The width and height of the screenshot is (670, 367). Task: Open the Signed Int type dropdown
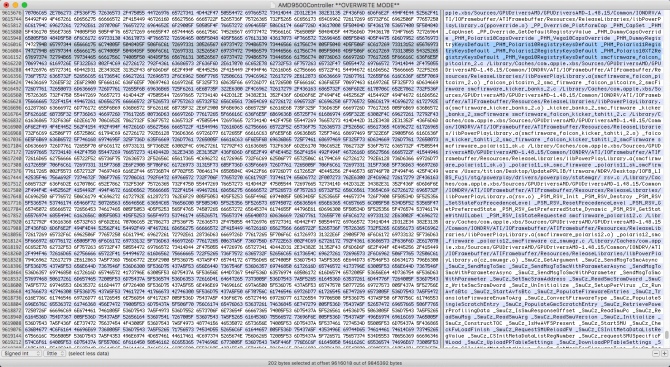tap(21, 353)
